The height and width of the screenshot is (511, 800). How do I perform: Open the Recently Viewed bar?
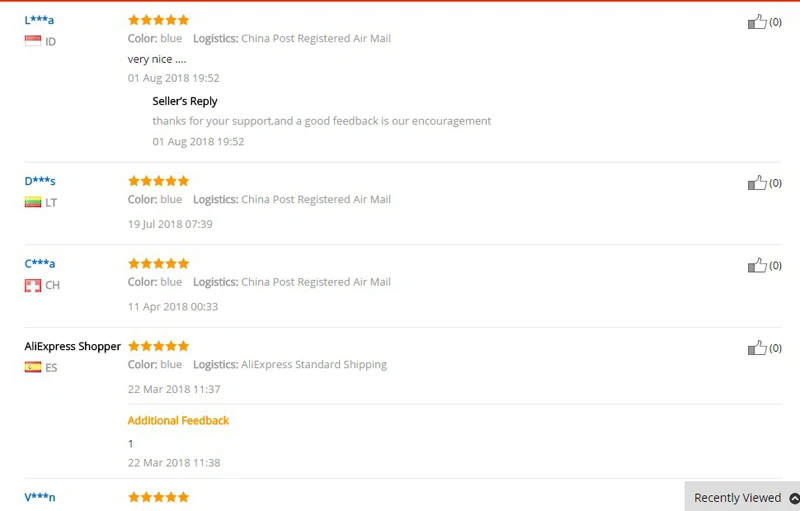(737, 498)
